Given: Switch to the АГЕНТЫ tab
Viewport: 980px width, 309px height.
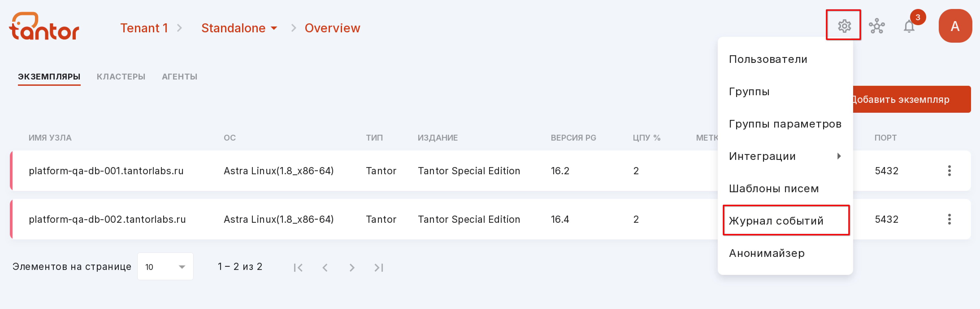Looking at the screenshot, I should point(180,77).
